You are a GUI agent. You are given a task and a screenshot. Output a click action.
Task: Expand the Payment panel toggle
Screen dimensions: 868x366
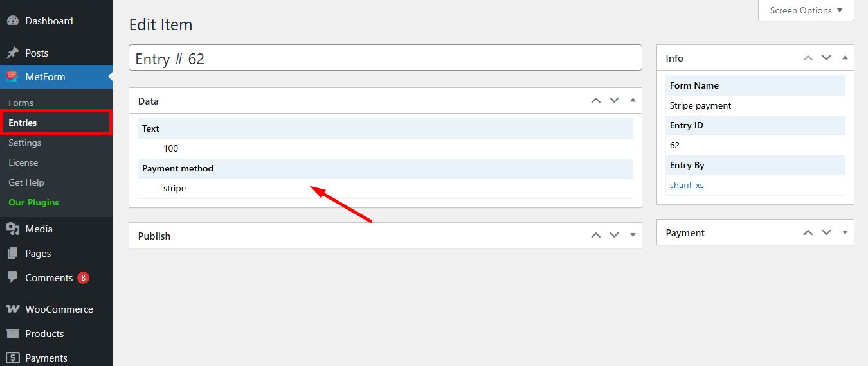[x=845, y=232]
